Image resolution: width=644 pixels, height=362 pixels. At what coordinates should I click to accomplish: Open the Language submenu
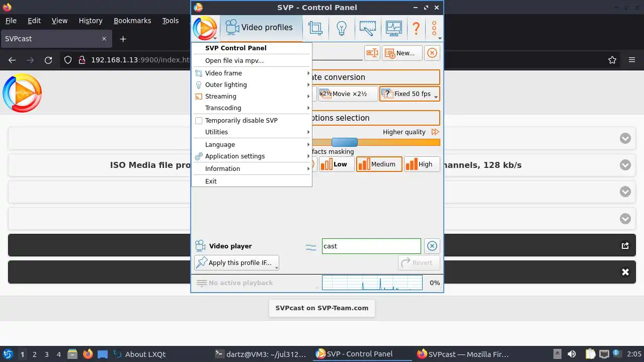(252, 144)
